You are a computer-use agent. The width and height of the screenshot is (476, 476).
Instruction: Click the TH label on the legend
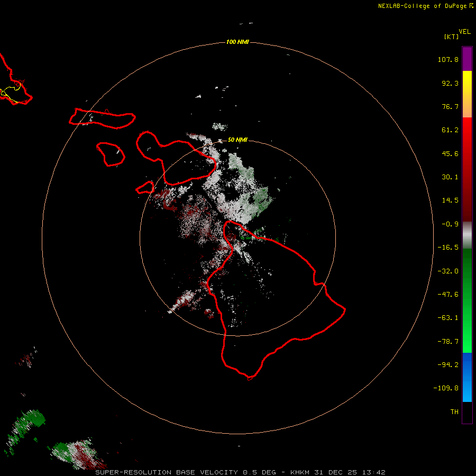coord(454,412)
